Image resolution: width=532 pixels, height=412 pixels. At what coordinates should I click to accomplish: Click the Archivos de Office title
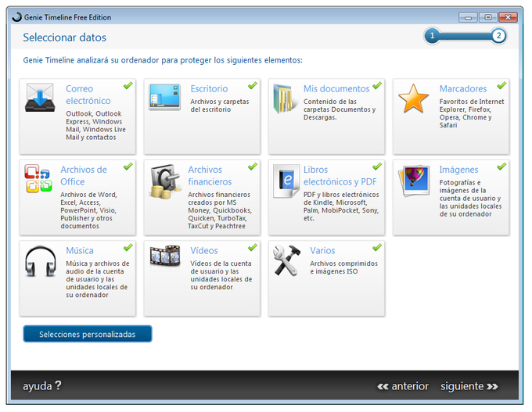tap(84, 176)
